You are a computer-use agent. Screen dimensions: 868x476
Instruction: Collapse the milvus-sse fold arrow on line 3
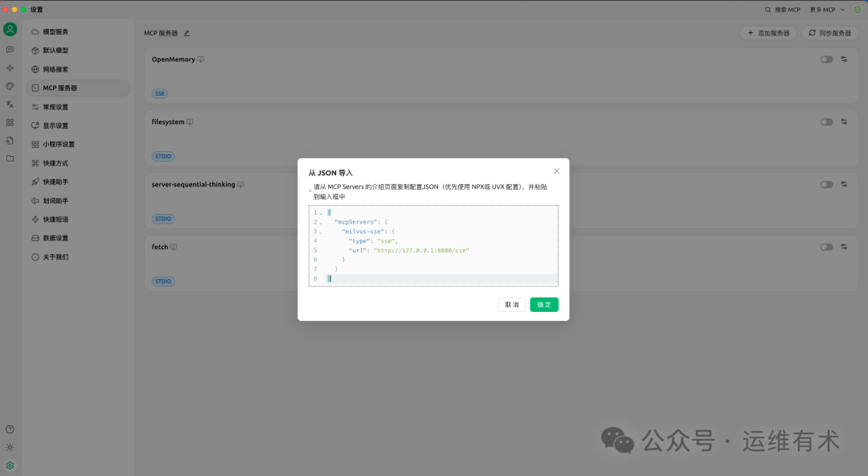(321, 232)
